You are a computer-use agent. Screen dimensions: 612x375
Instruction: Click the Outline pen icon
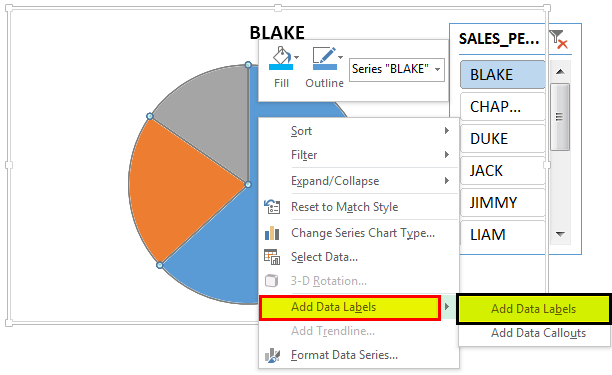point(324,59)
